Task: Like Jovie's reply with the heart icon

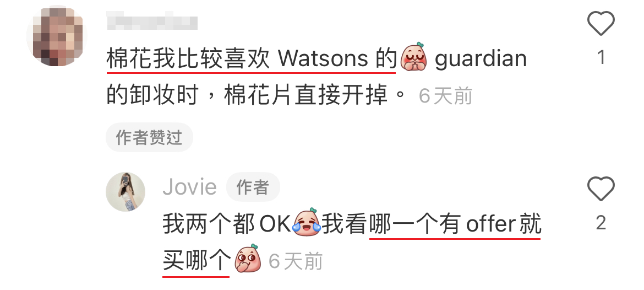Action: tap(601, 189)
